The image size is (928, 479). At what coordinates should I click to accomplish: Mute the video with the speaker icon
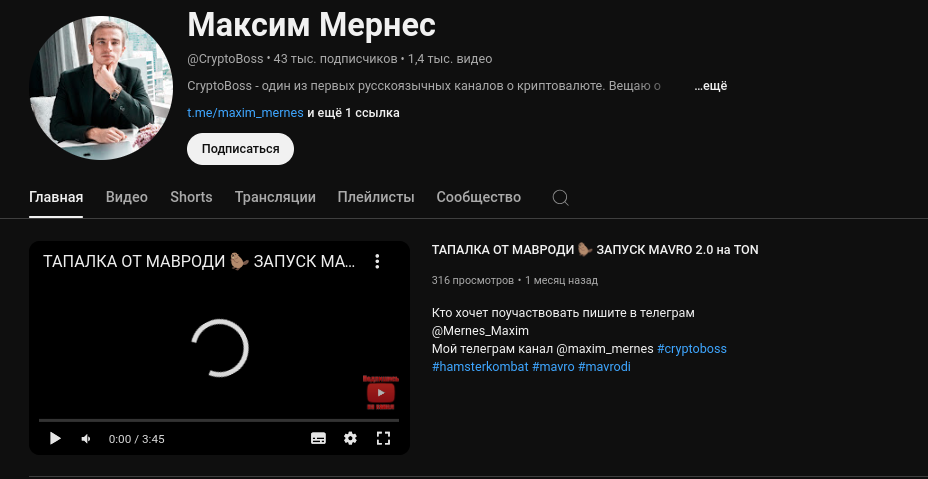tap(86, 439)
